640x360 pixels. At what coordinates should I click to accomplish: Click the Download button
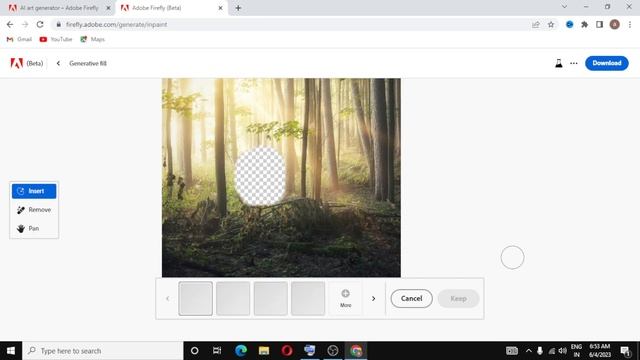click(607, 63)
